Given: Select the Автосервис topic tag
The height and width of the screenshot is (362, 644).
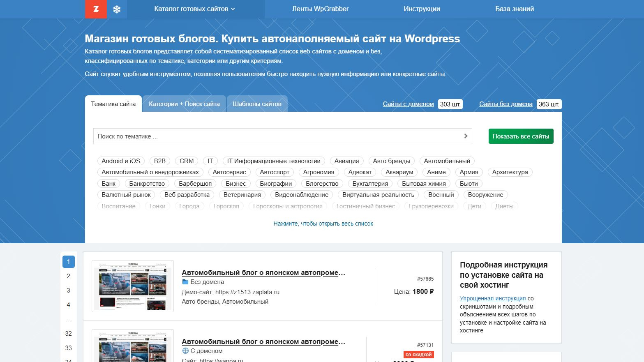Looking at the screenshot, I should click(229, 172).
